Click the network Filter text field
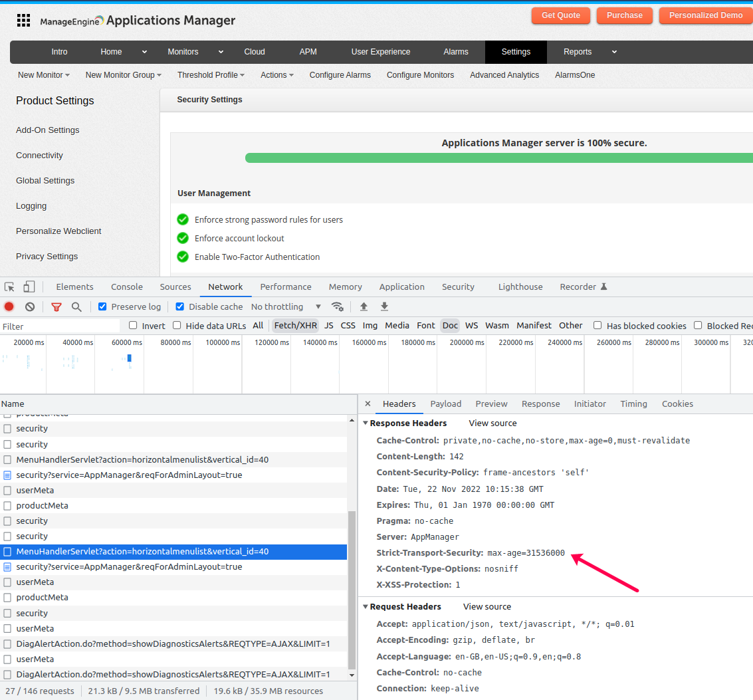This screenshot has width=753, height=700. pyautogui.click(x=60, y=326)
